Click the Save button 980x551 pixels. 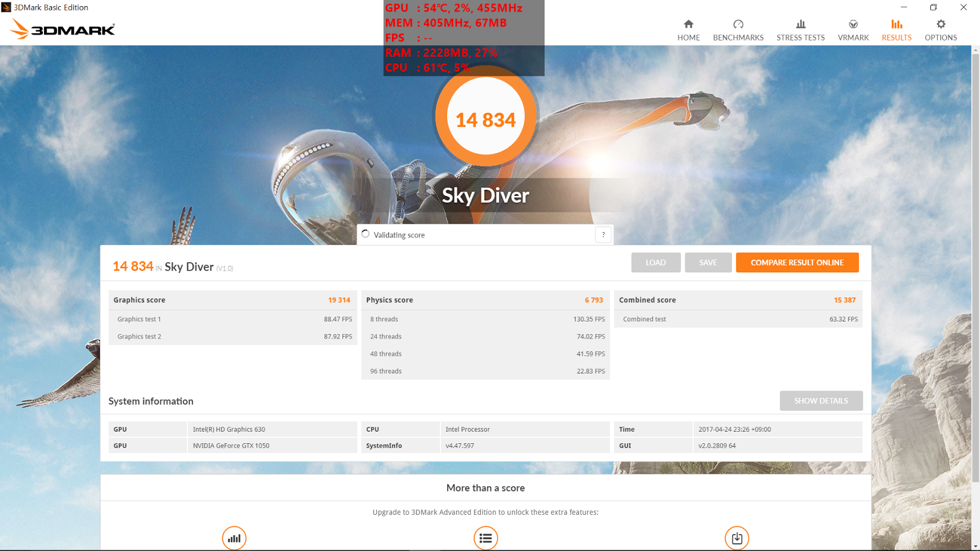pyautogui.click(x=708, y=263)
